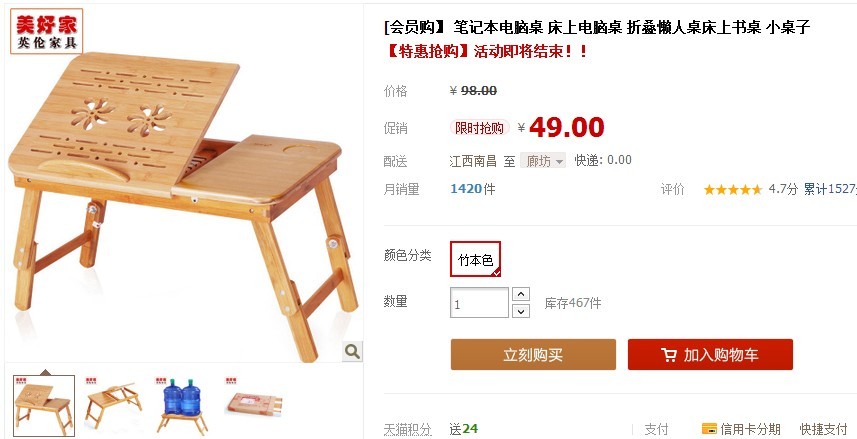Open the 累计1527 cumulative reviews link
Viewport: 857px width, 439px height.
tap(830, 189)
